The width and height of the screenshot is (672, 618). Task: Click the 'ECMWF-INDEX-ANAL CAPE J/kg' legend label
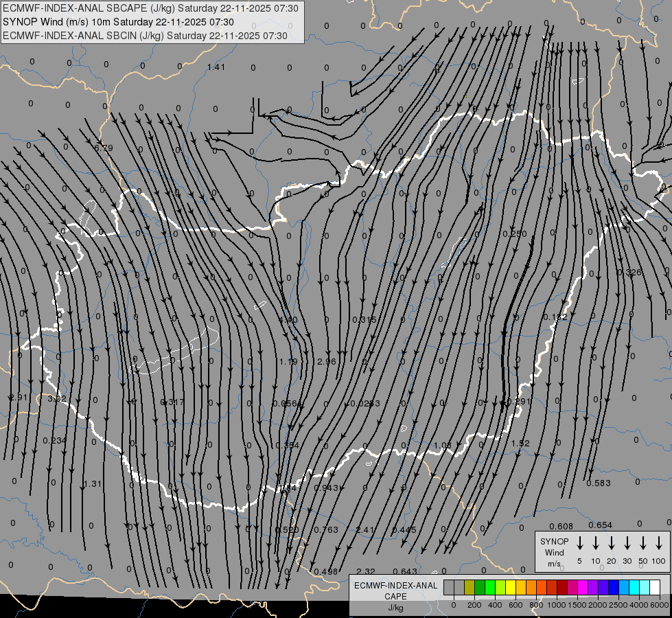point(395,596)
